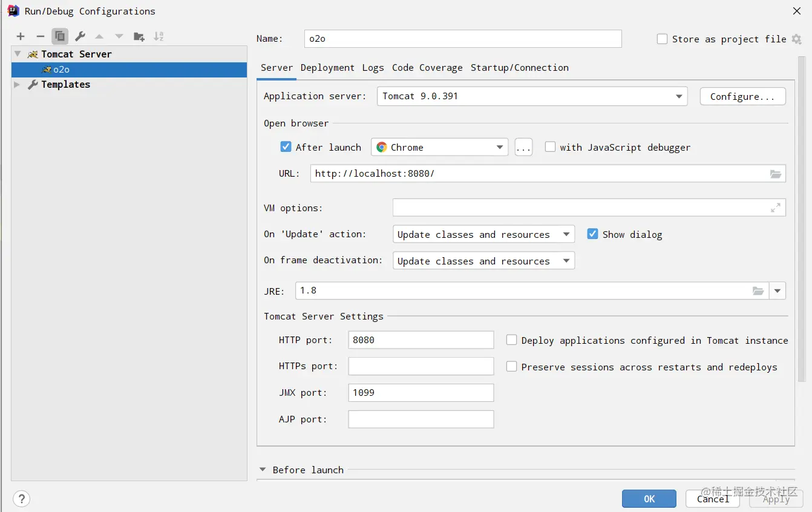Switch to Startup/Connection tab

(x=520, y=68)
